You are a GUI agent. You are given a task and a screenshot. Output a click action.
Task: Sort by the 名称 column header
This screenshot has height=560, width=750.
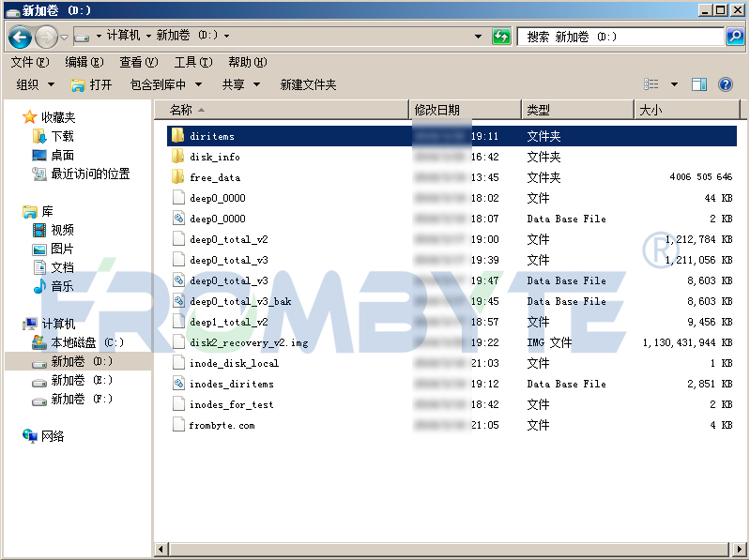coord(283,110)
